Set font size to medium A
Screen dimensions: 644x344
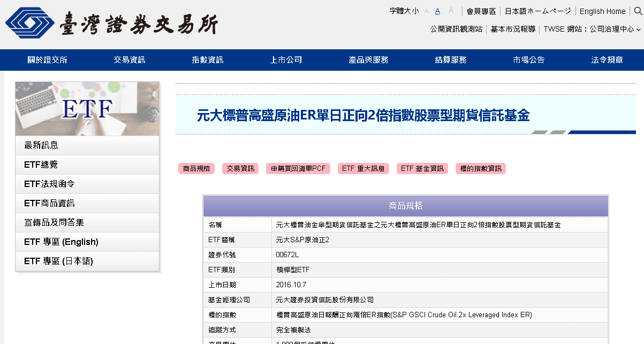point(437,11)
